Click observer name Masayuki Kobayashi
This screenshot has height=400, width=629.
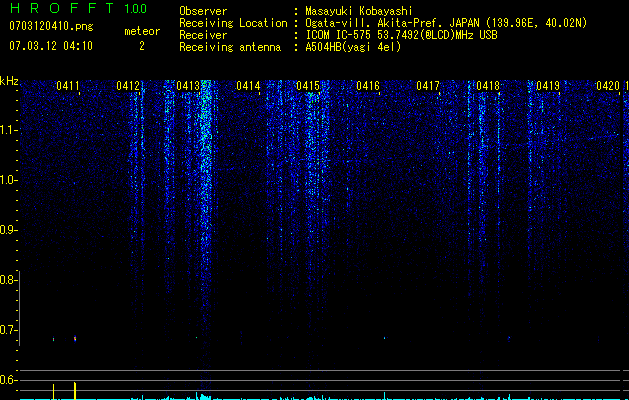(x=359, y=11)
